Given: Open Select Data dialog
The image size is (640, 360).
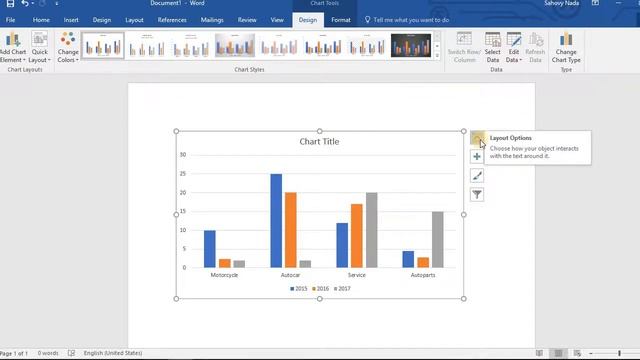Looking at the screenshot, I should [493, 47].
